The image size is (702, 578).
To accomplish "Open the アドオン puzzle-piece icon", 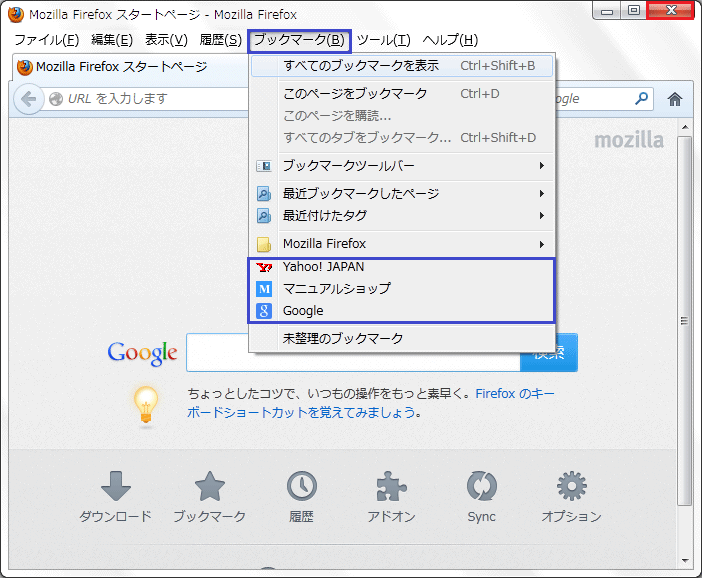I will (x=391, y=486).
